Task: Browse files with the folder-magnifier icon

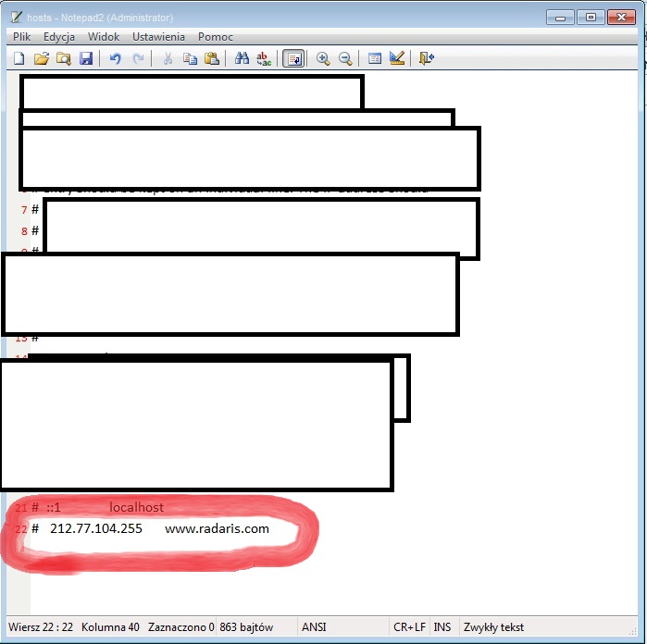Action: (x=63, y=58)
